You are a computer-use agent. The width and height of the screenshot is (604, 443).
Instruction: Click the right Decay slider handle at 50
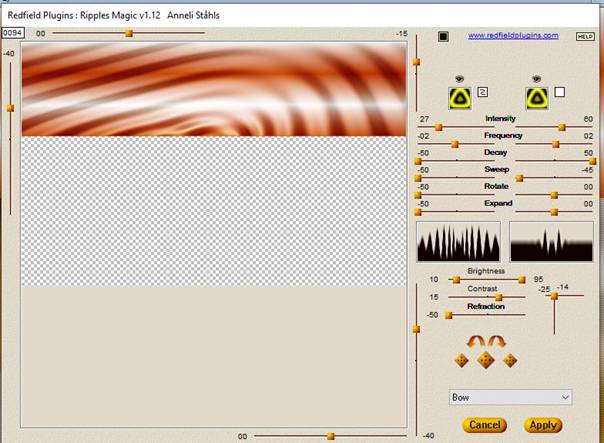pos(593,161)
